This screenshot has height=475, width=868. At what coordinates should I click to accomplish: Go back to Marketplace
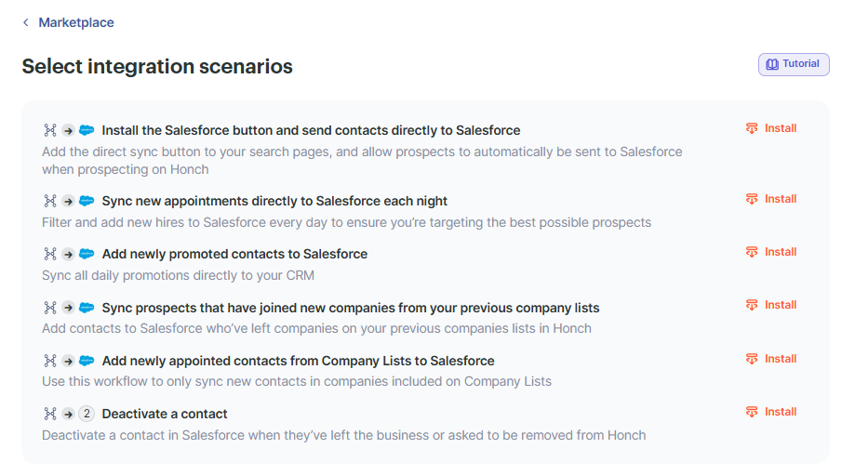pyautogui.click(x=75, y=22)
